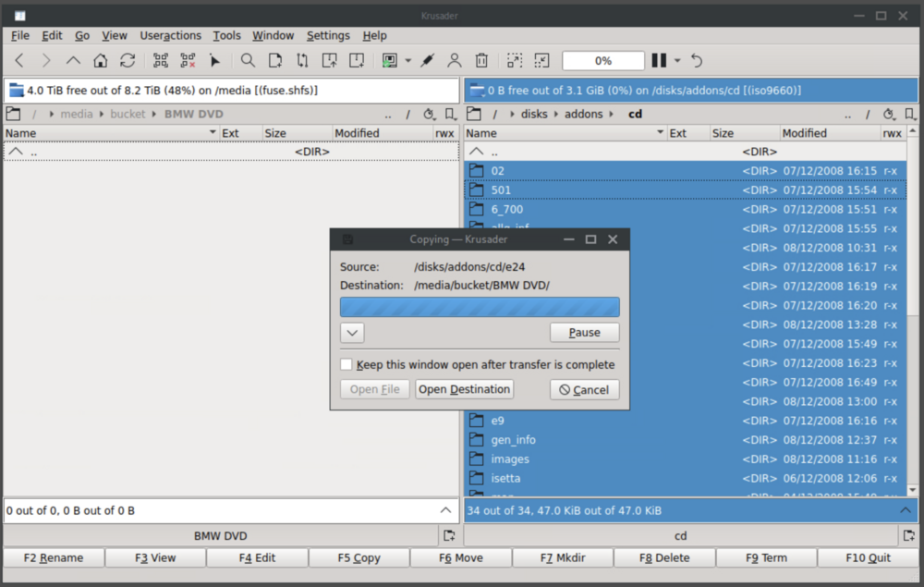Select the isetta folder
The width and height of the screenshot is (924, 587).
point(505,478)
